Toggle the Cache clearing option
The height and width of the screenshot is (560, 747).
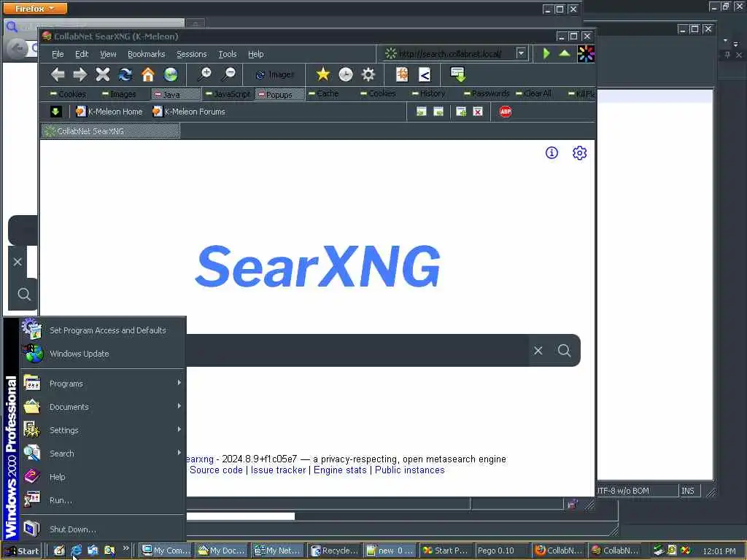[323, 94]
